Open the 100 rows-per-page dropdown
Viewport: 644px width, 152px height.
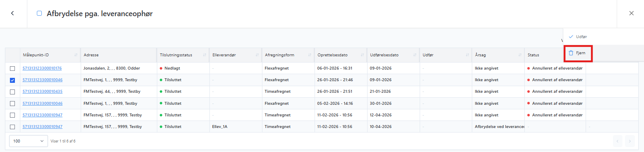[x=29, y=141]
